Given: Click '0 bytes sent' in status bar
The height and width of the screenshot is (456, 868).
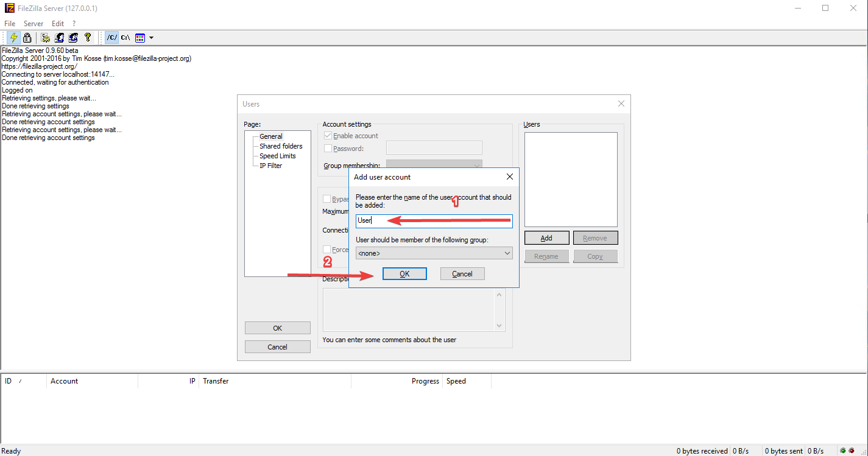Looking at the screenshot, I should coord(784,451).
